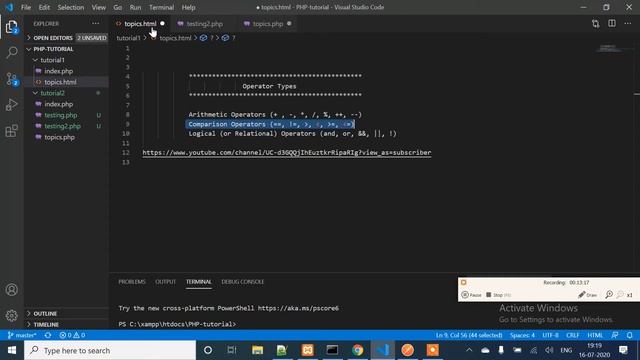Open the Source Control view
Screen dimensions: 640x360
11,79
